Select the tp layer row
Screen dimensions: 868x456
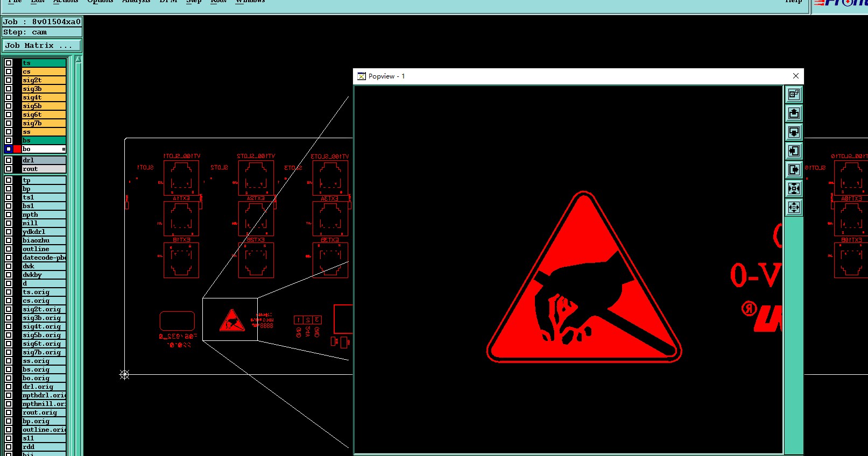[44, 180]
